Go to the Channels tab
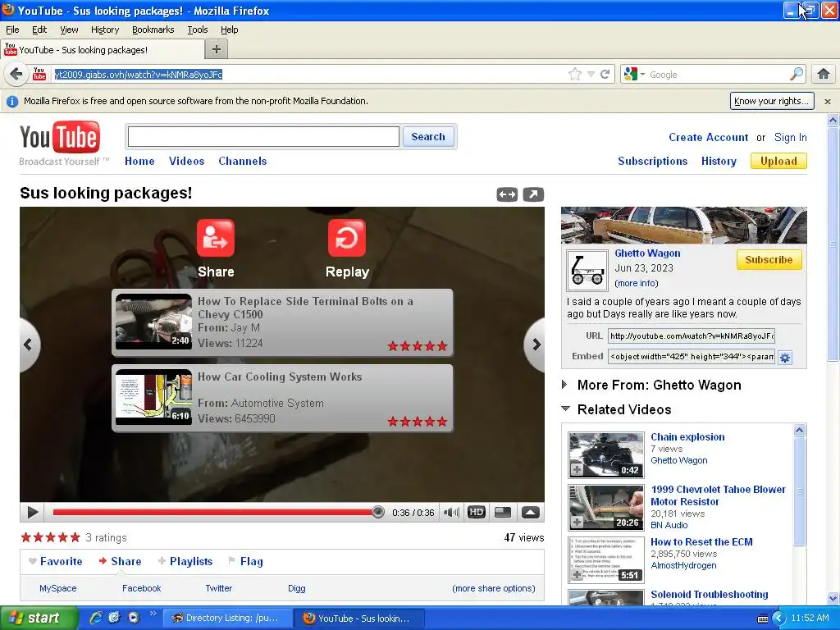This screenshot has width=840, height=630. coord(242,161)
